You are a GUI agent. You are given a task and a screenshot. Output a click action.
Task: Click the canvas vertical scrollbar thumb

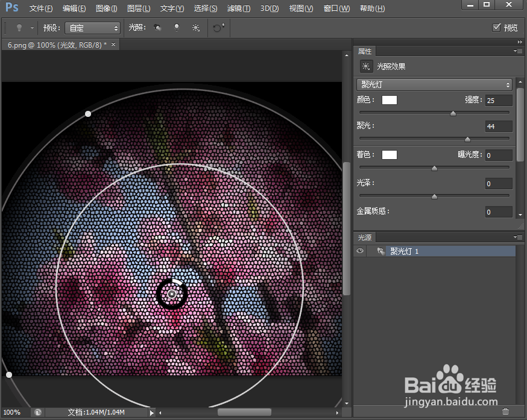tap(347, 229)
